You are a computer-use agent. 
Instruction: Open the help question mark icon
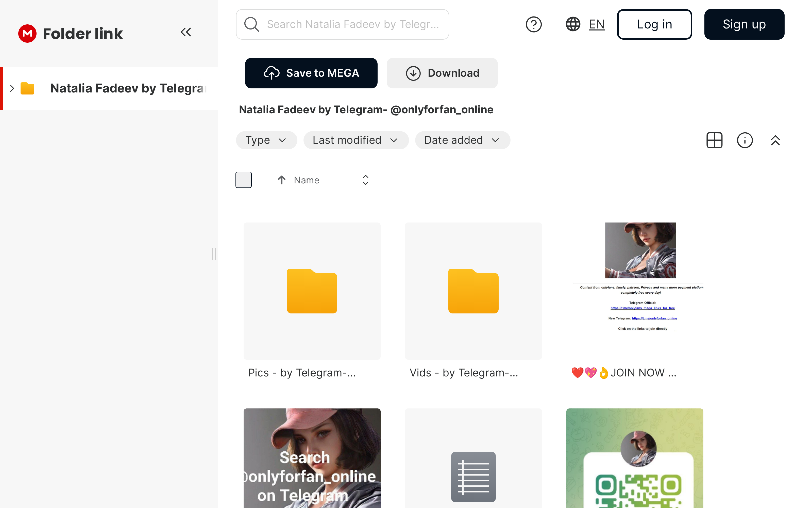[533, 24]
